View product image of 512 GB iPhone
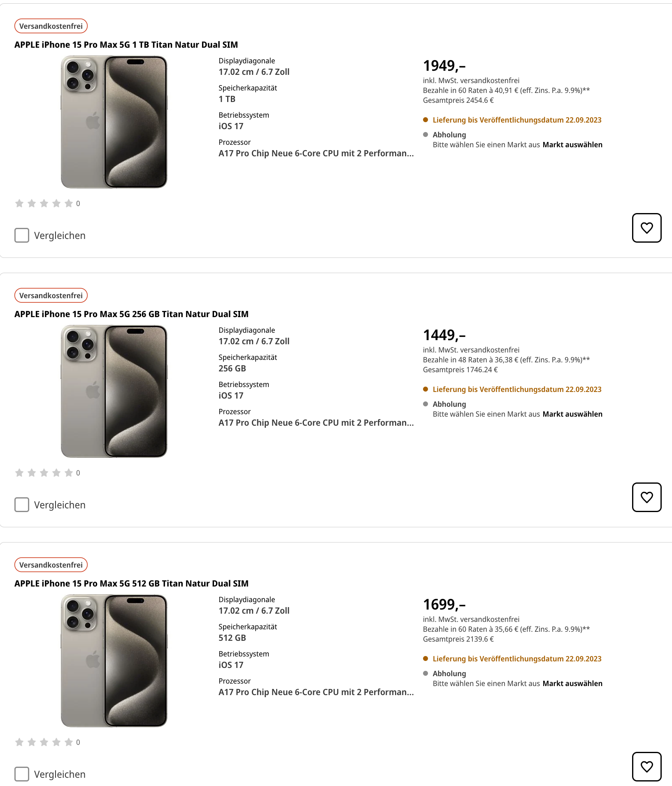The image size is (672, 786). (114, 661)
